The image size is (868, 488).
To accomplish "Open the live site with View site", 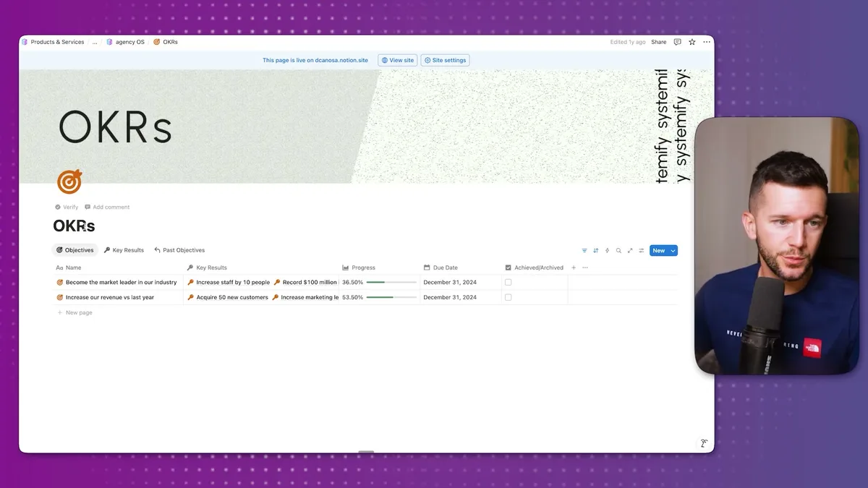I will (397, 60).
